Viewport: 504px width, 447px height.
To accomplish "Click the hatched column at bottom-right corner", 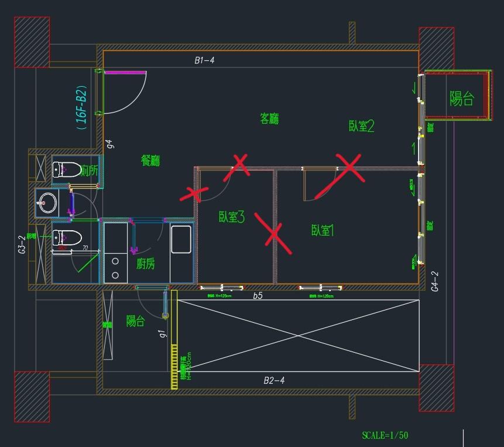I will pyautogui.click(x=436, y=388).
